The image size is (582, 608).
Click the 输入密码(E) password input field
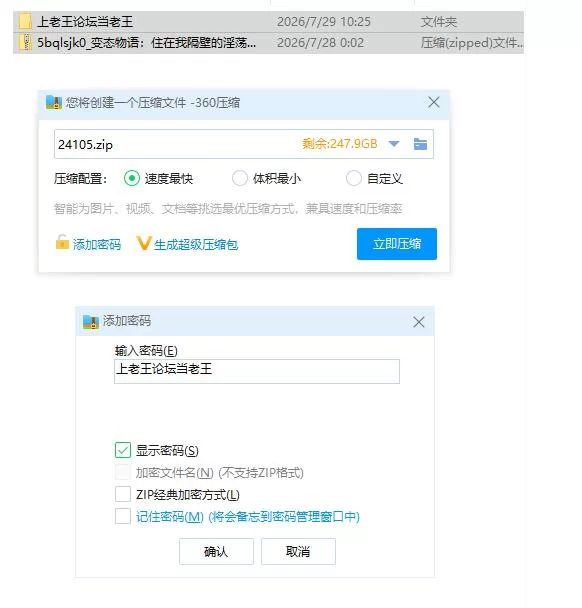pyautogui.click(x=257, y=371)
